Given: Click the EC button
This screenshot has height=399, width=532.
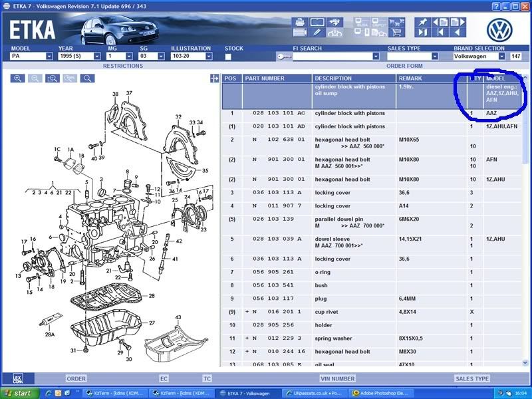Looking at the screenshot, I should tap(164, 378).
